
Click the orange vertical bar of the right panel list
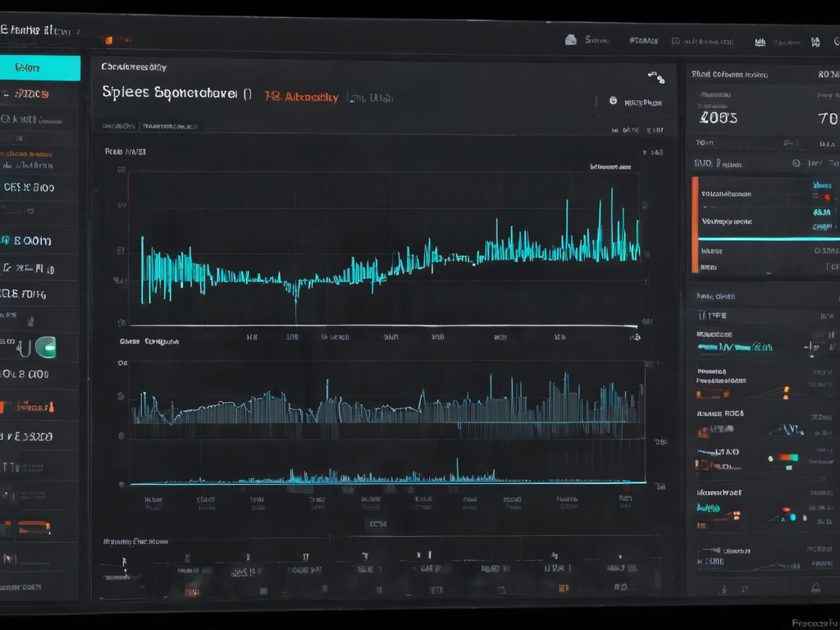(695, 225)
